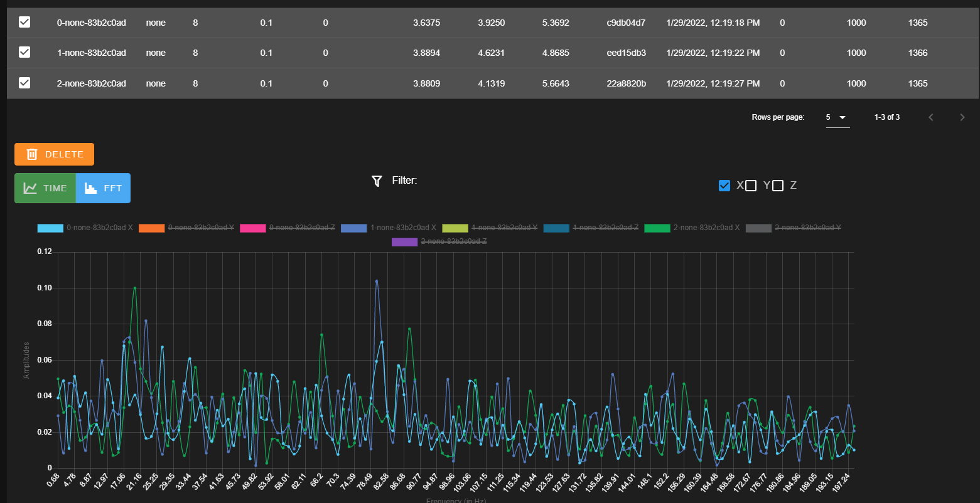Toggle legend swatch 0-none-83b2c0ad Y
Viewport: 980px width, 503px height.
coord(151,228)
